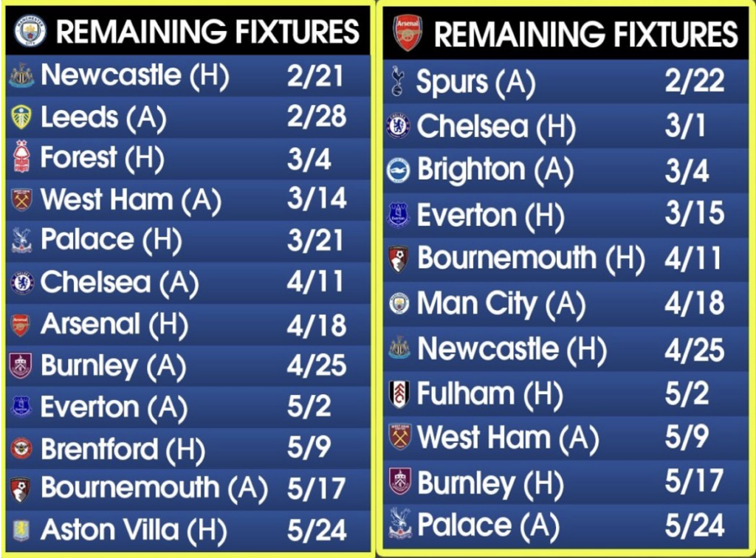Click the 3/1 fixture date
The width and height of the screenshot is (756, 558).
click(685, 125)
